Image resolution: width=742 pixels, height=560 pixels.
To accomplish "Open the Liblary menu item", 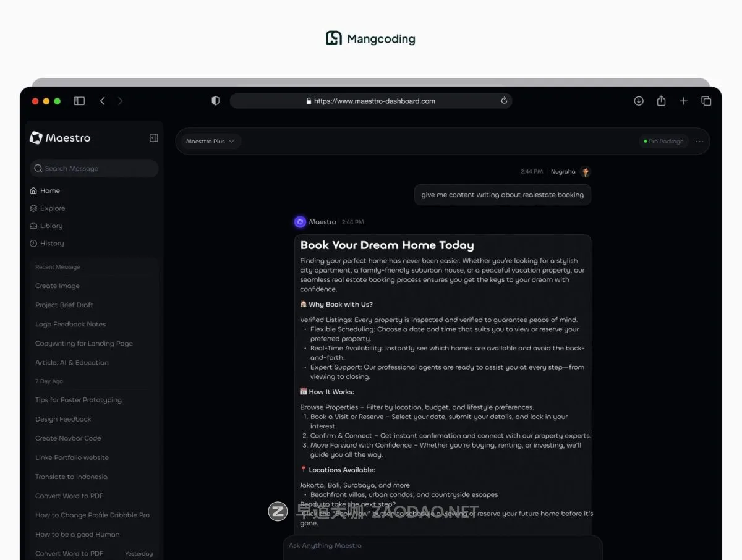I will coord(51,226).
